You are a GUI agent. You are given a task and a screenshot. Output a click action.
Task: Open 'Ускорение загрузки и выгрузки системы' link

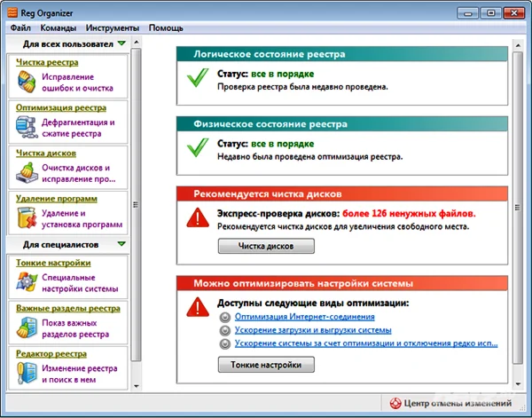coord(313,330)
